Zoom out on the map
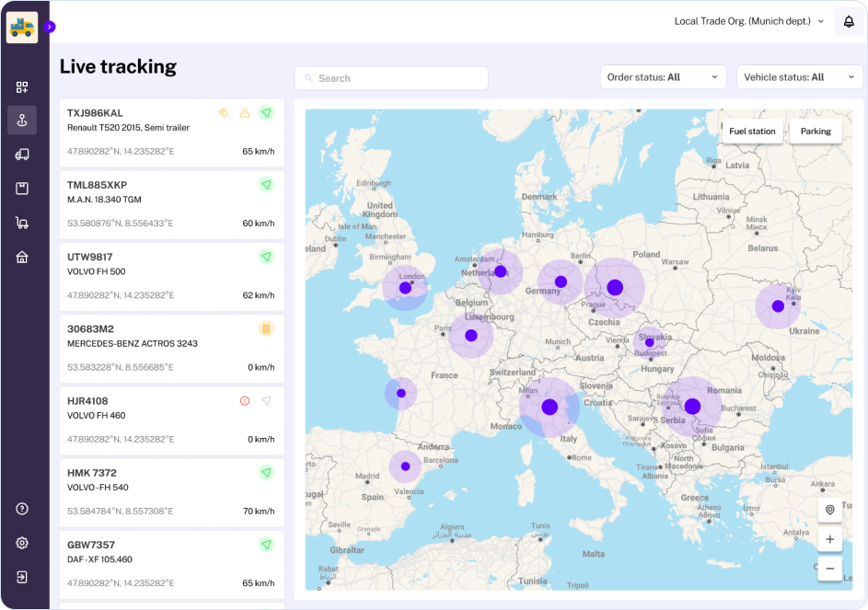 click(x=829, y=569)
